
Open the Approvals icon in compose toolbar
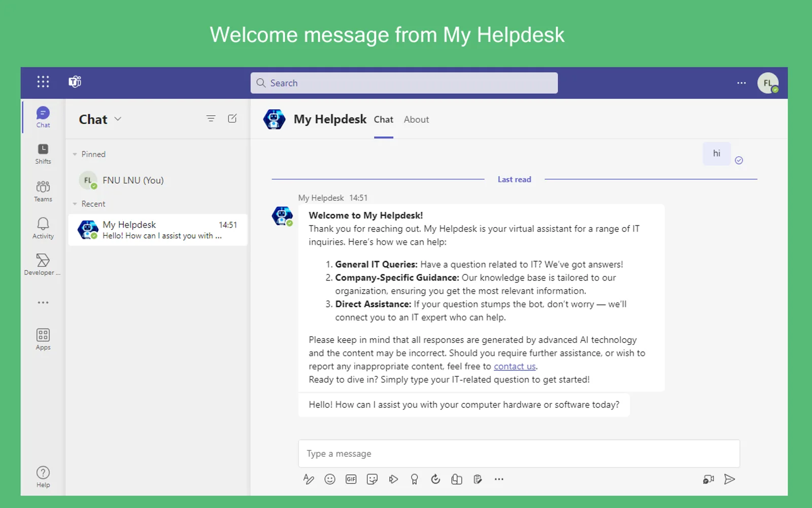point(457,479)
